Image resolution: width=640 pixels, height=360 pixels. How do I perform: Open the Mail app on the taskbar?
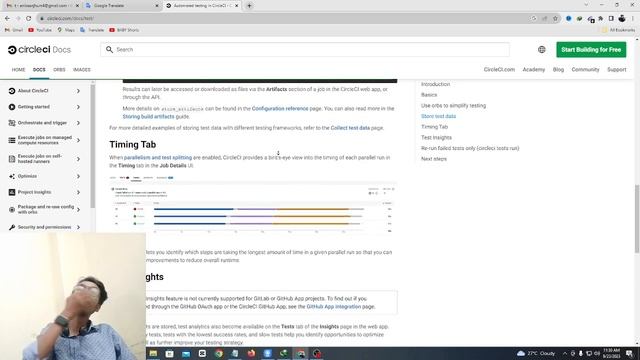[x=186, y=353]
